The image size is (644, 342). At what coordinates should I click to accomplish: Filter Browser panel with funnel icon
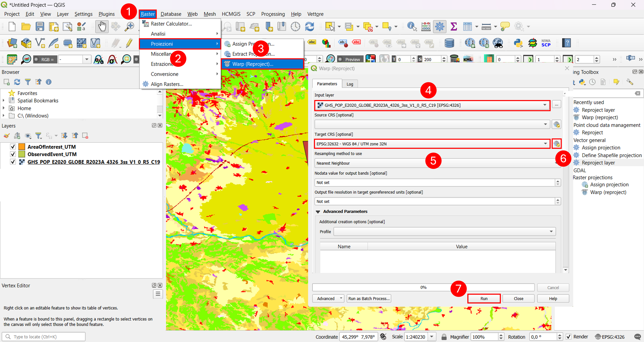[x=28, y=82]
